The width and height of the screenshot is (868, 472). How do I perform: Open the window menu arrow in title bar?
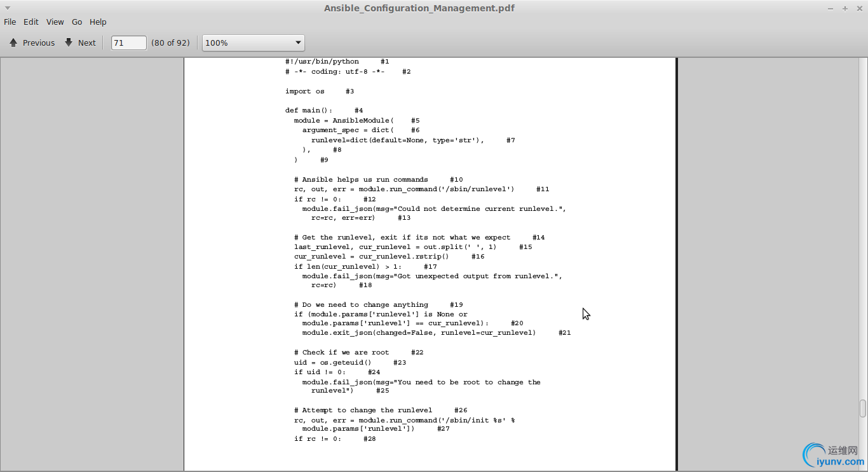(8, 8)
